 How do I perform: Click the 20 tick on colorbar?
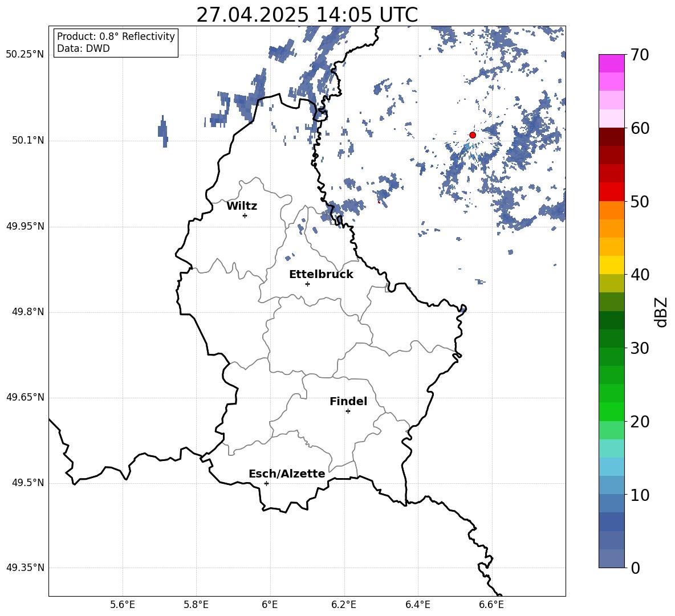point(640,422)
